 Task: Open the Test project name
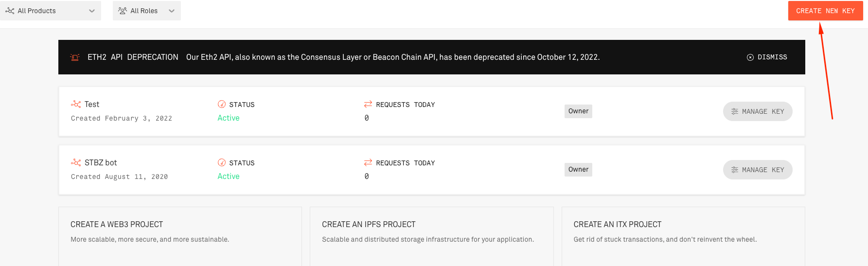[92, 104]
